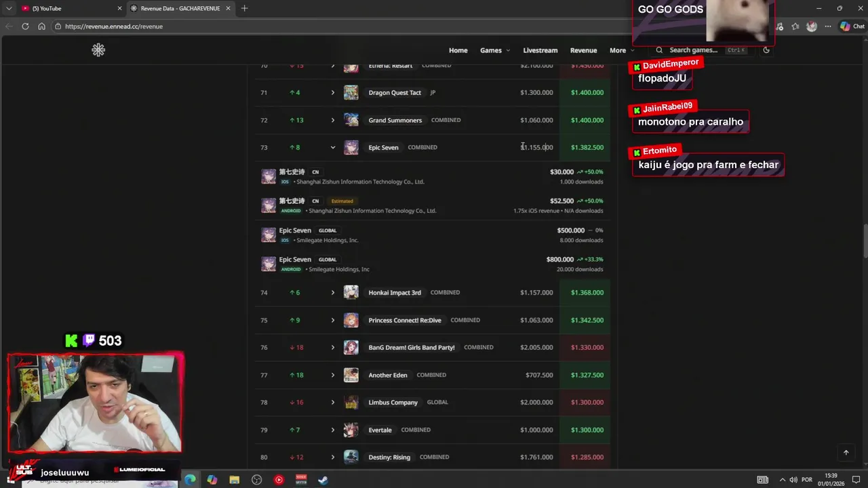This screenshot has height=488, width=868.
Task: Click the $800.000 Android revenue value
Action: click(x=559, y=260)
